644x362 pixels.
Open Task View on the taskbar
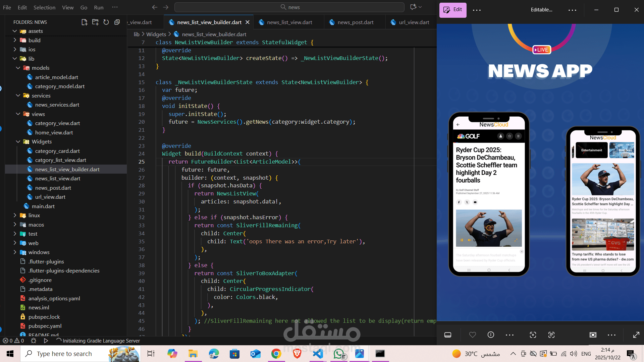(x=151, y=354)
